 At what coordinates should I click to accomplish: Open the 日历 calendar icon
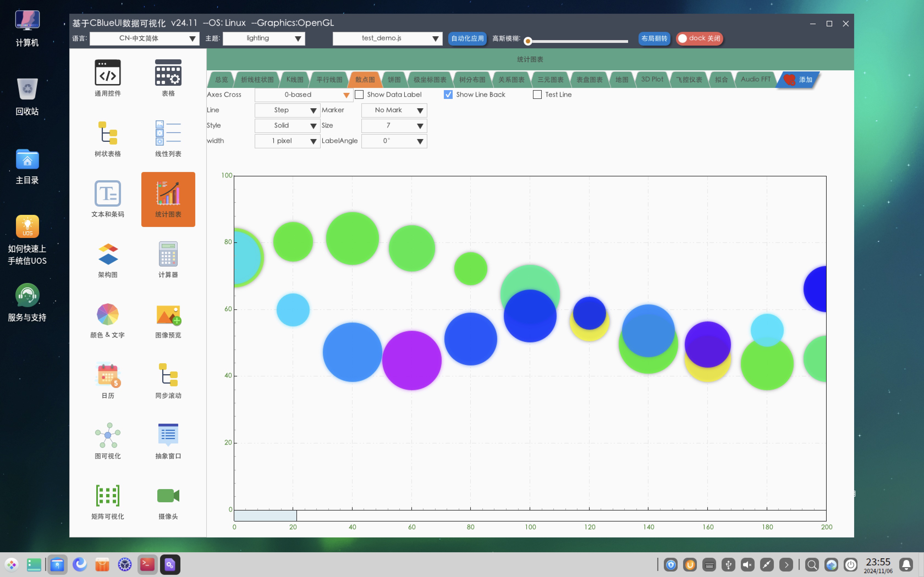[108, 375]
